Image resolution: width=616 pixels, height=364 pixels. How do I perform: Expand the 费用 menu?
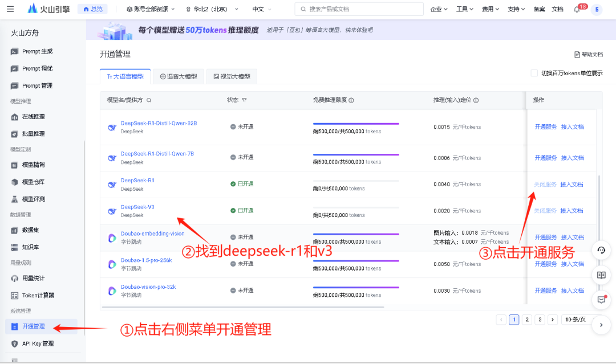[x=491, y=9]
